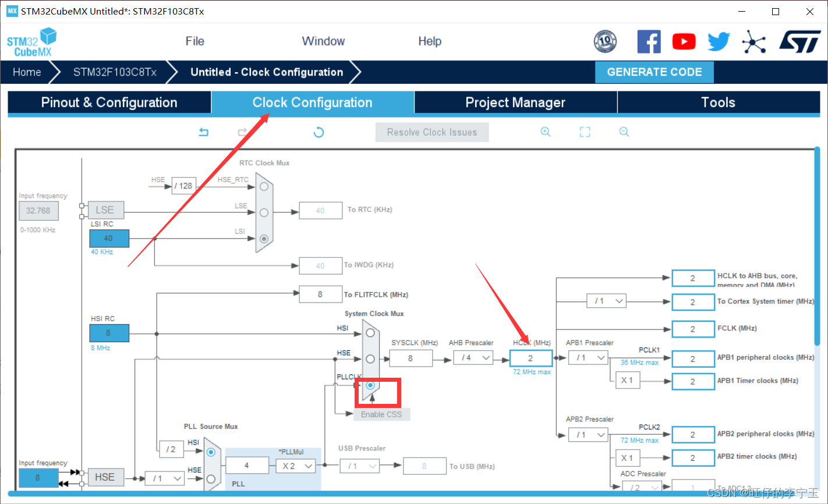The height and width of the screenshot is (504, 828).
Task: Click the APB1 Timer clocks value box
Action: pyautogui.click(x=693, y=381)
